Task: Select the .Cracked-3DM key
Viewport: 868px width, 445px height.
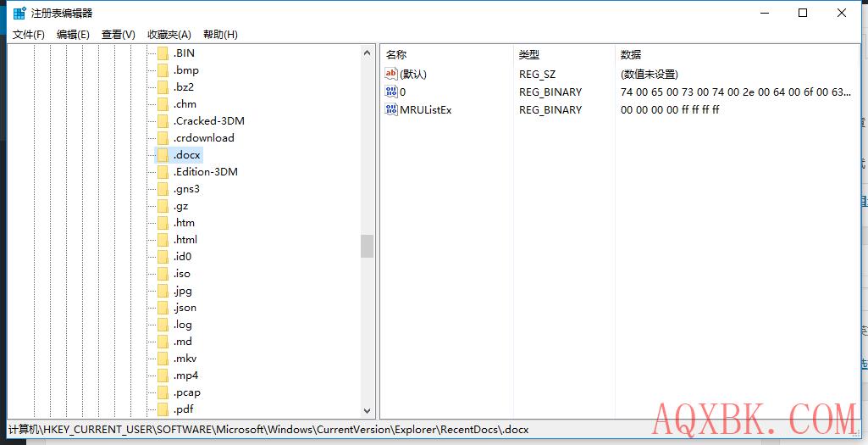Action: coord(208,121)
